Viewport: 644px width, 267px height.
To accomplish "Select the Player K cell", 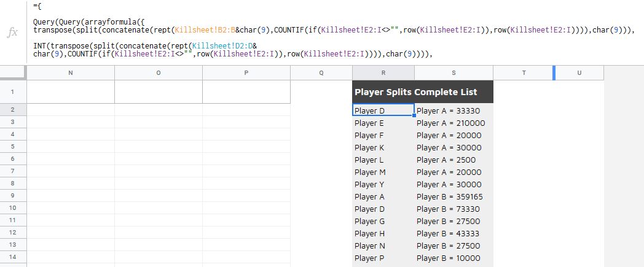I will point(383,147).
